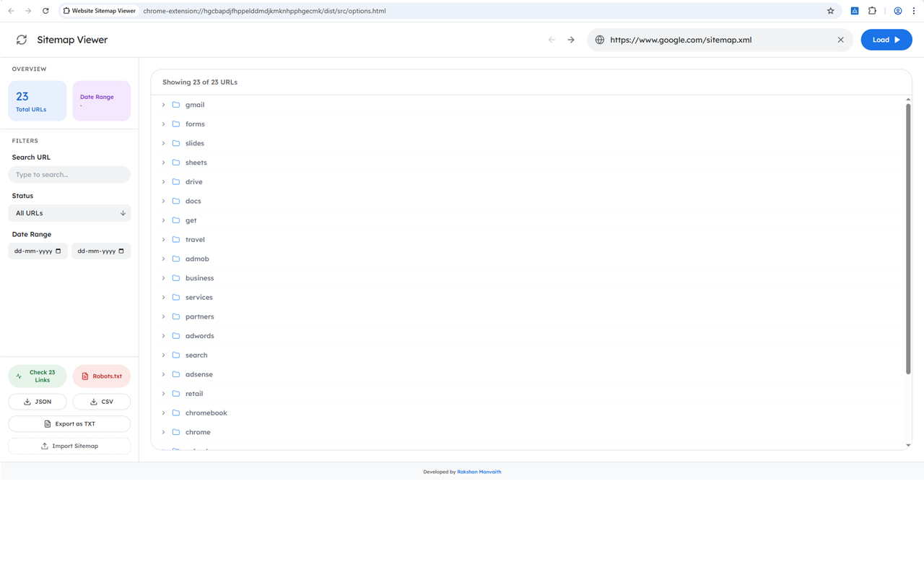Bookmark this page with the star icon
Screen dimensions: 924x578
pyautogui.click(x=830, y=11)
